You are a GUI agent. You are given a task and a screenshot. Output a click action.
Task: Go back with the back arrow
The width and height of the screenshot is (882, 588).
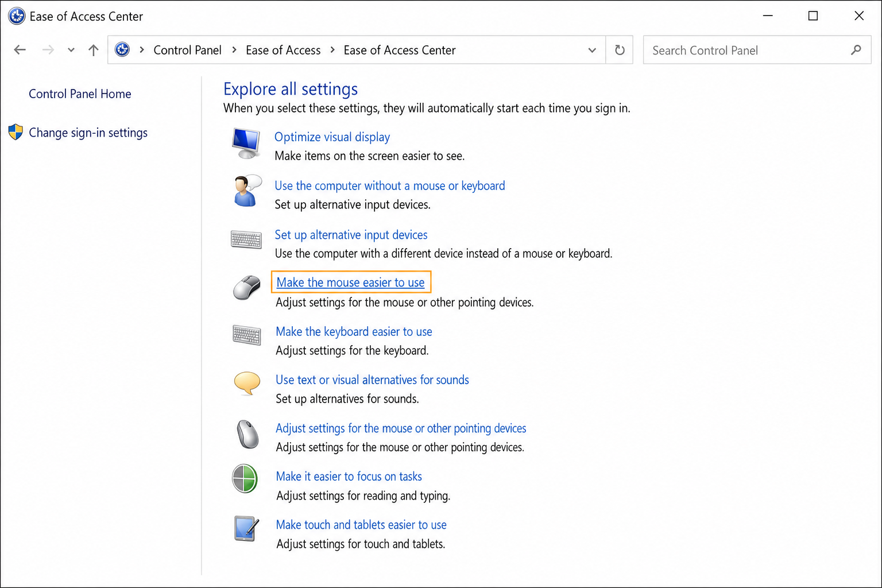(20, 50)
